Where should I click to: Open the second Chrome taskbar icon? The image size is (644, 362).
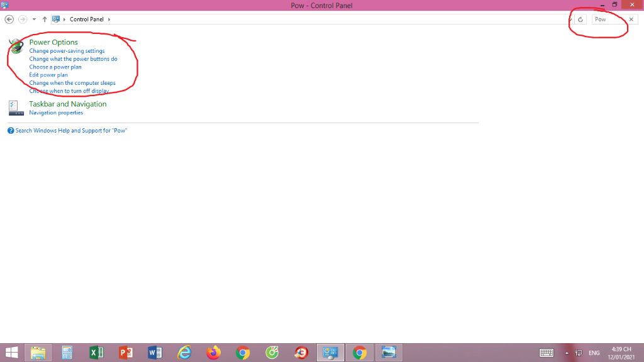pyautogui.click(x=359, y=353)
